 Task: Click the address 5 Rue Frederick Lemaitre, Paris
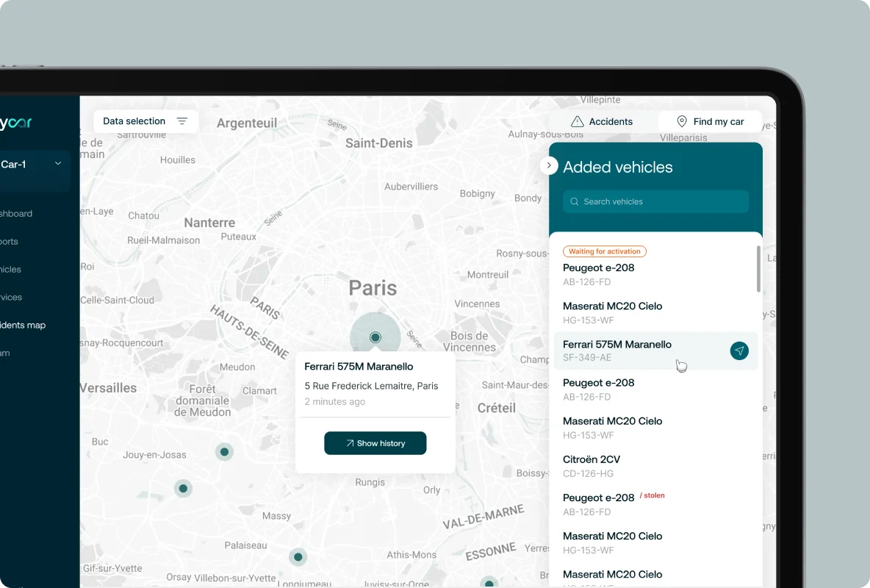pyautogui.click(x=371, y=386)
